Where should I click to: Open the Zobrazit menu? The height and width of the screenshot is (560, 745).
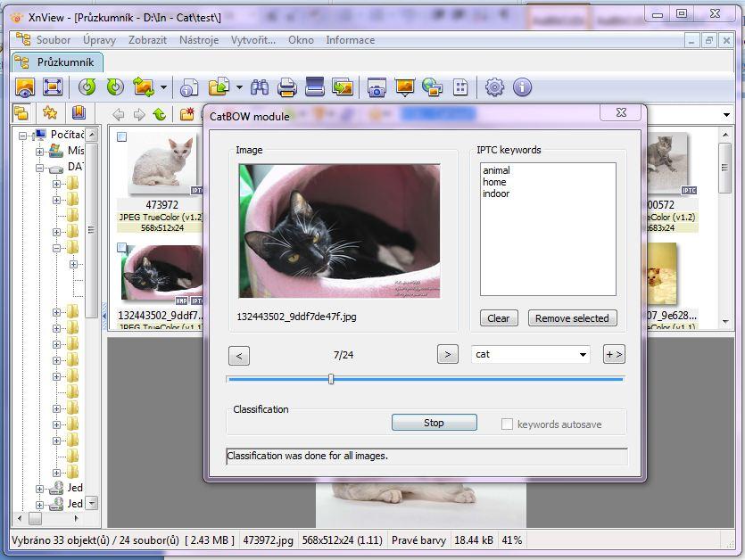147,40
